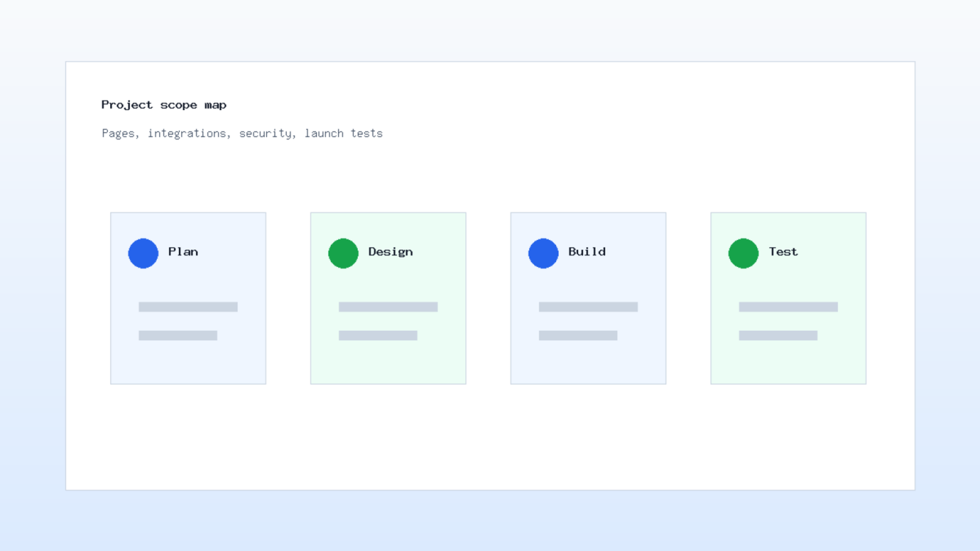Click the blue circle icon beside Build
This screenshot has width=980, height=551.
click(x=543, y=253)
